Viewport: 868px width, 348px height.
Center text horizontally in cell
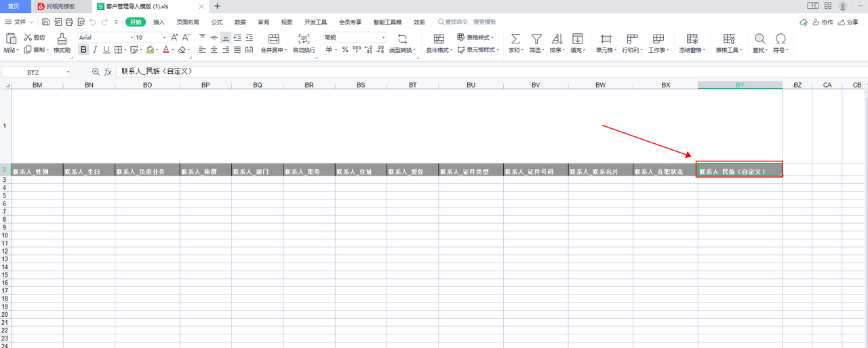[214, 50]
